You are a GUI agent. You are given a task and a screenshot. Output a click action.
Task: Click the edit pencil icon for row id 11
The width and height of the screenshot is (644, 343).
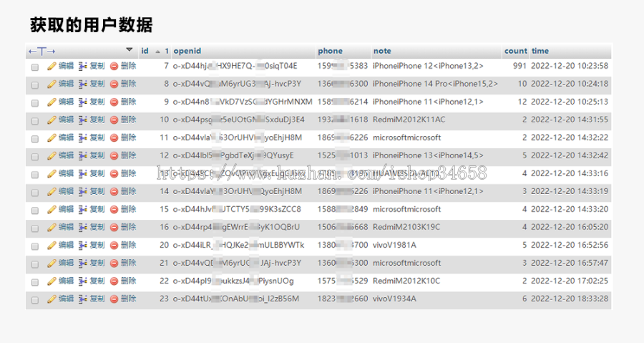[x=52, y=138]
